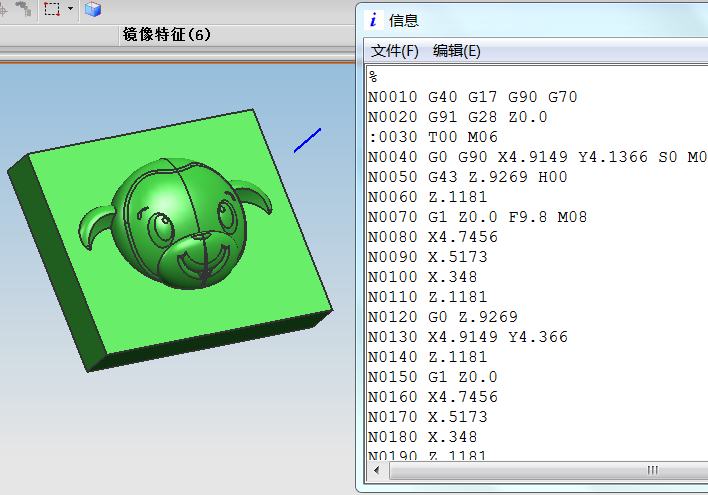Image resolution: width=708 pixels, height=495 pixels.
Task: Select line N0160 X4.7456
Action: 433,397
